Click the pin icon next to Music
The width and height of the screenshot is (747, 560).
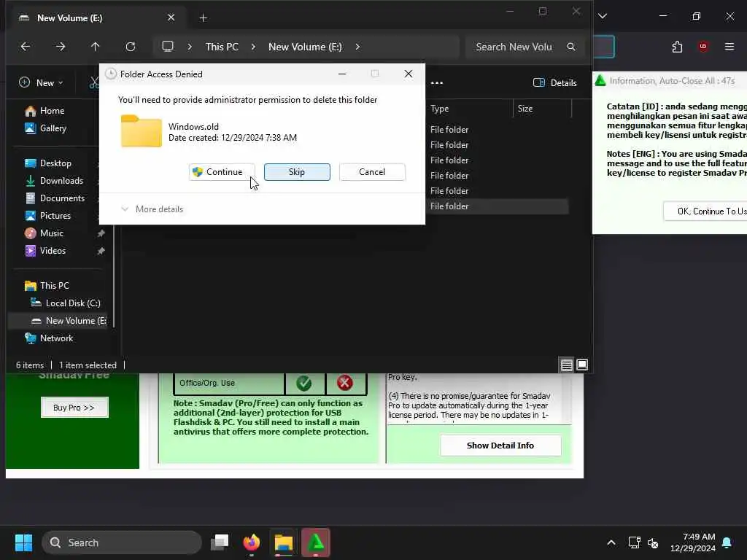point(101,233)
